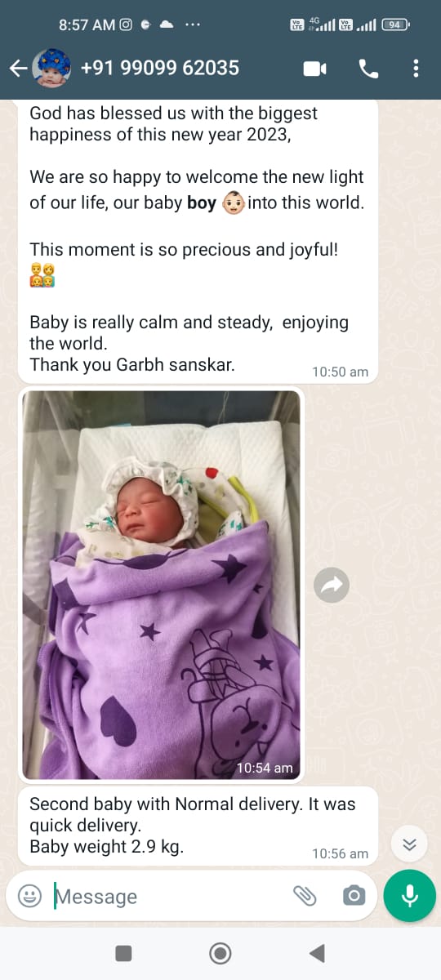
Task: Start a voice call
Action: [x=368, y=69]
